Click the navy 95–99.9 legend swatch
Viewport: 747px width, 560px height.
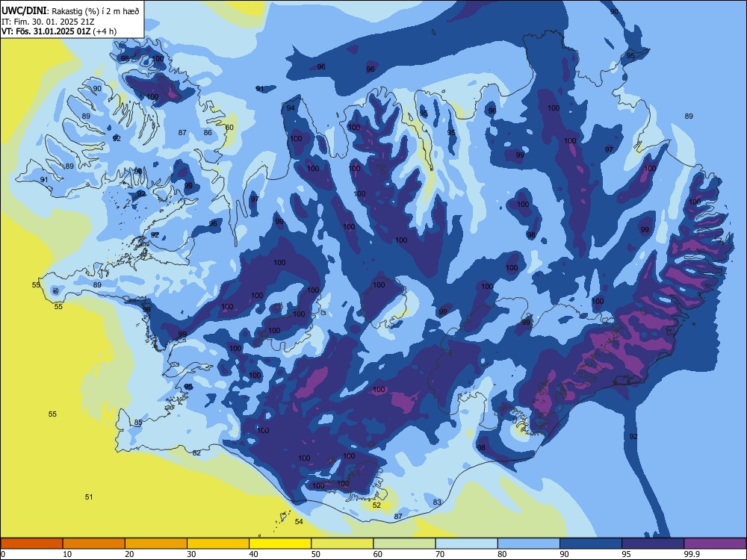[x=653, y=544]
